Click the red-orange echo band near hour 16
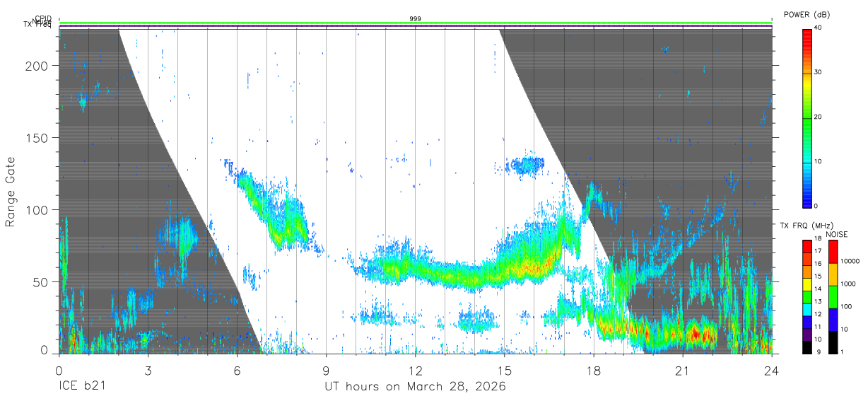 click(x=532, y=268)
